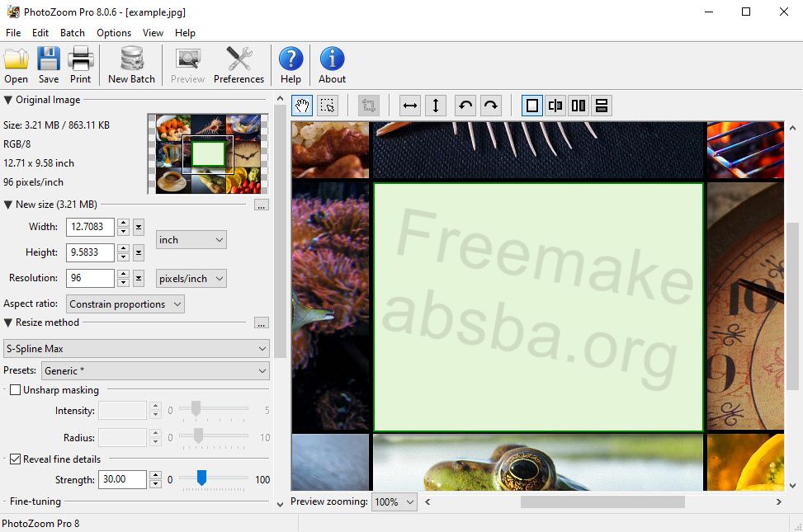Open the Constrain proportions dropdown

tap(125, 304)
